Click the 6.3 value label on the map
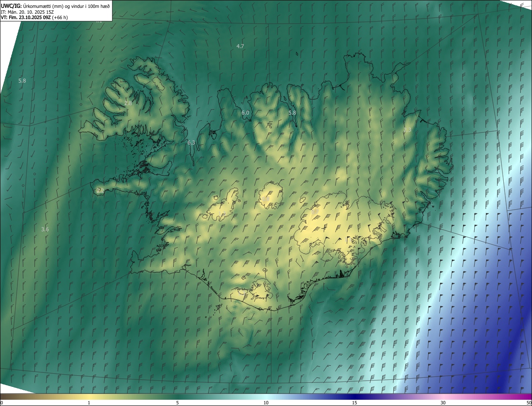532x406 pixels. [x=191, y=142]
